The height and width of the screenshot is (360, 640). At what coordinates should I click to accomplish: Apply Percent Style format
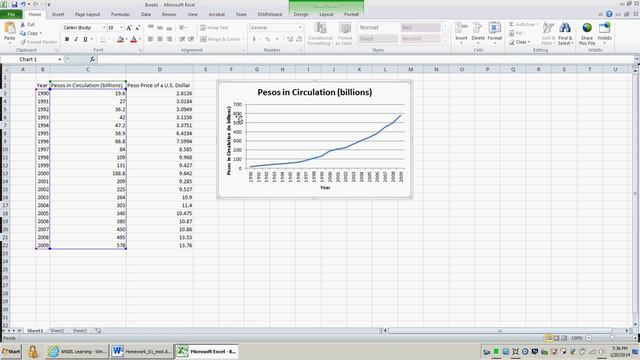[x=268, y=39]
